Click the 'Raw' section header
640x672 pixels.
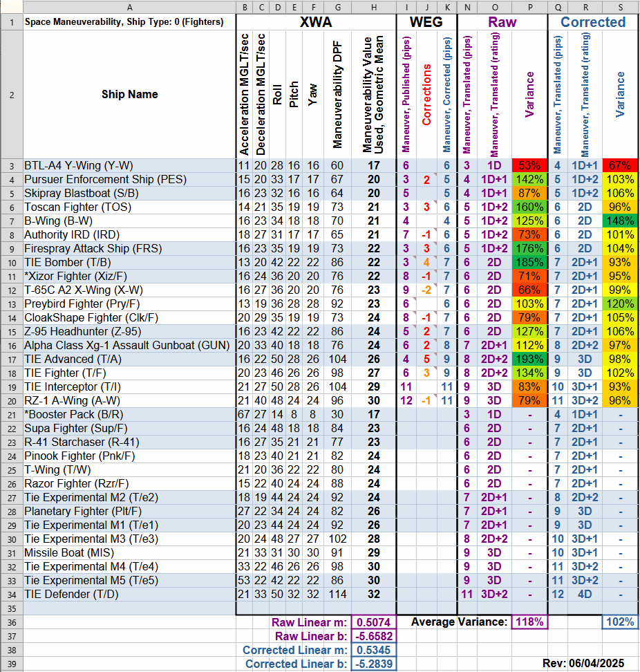[502, 22]
